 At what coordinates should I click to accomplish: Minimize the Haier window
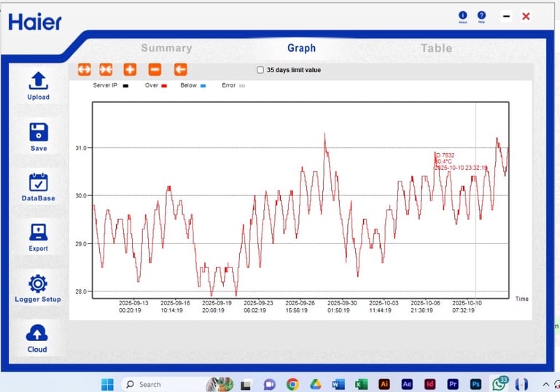(x=506, y=17)
